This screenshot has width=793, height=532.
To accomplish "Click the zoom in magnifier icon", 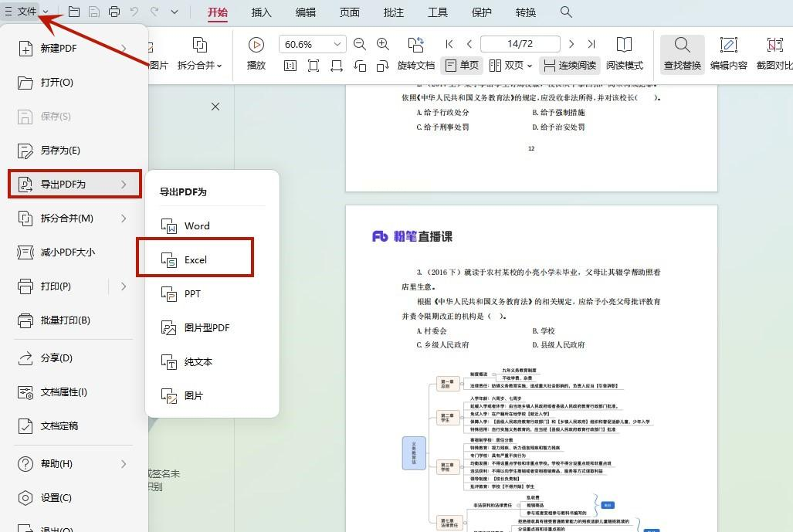I will point(383,44).
